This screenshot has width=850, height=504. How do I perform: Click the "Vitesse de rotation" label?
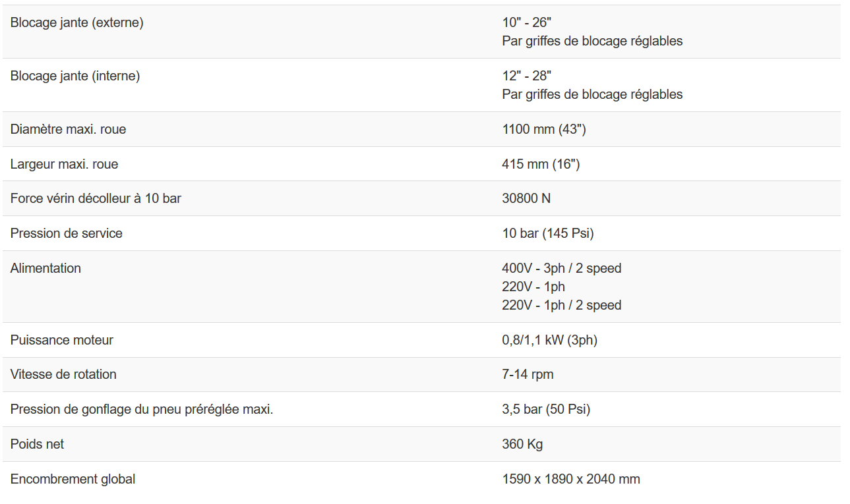pyautogui.click(x=63, y=375)
